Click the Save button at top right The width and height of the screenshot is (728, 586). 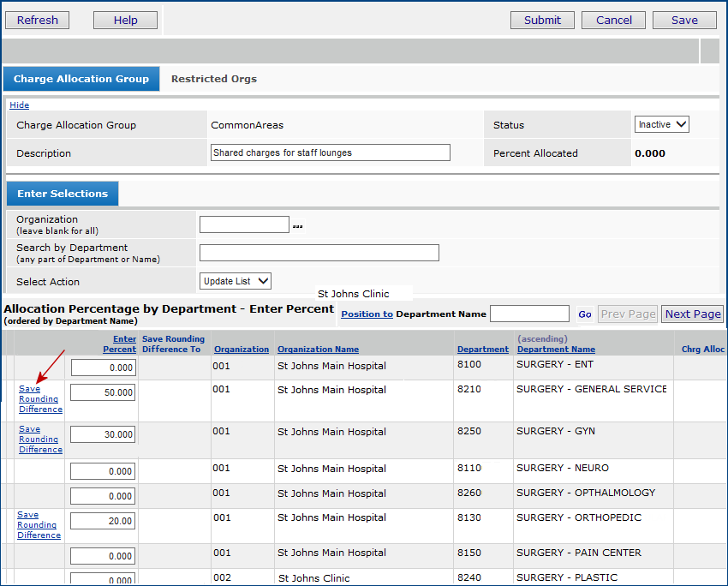point(683,21)
